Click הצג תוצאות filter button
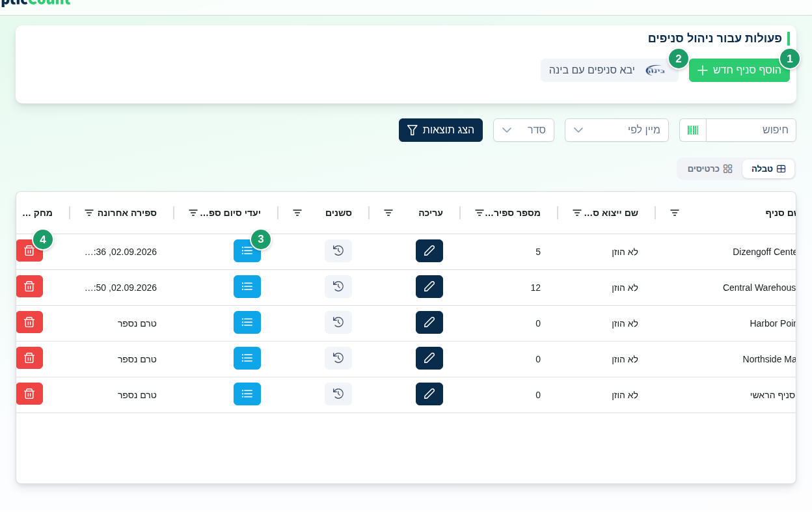Screen dimensions: 812x514 pos(440,130)
